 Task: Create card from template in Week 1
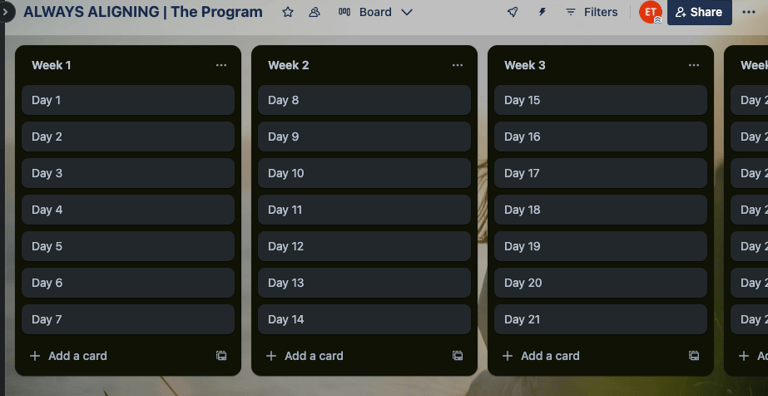coord(221,356)
